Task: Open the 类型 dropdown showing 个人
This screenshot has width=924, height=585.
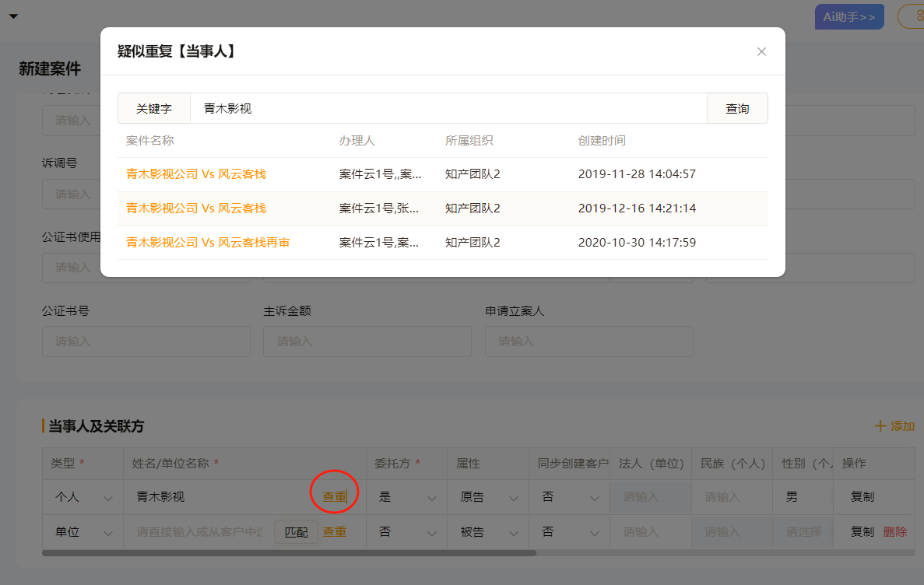Action: pos(82,497)
